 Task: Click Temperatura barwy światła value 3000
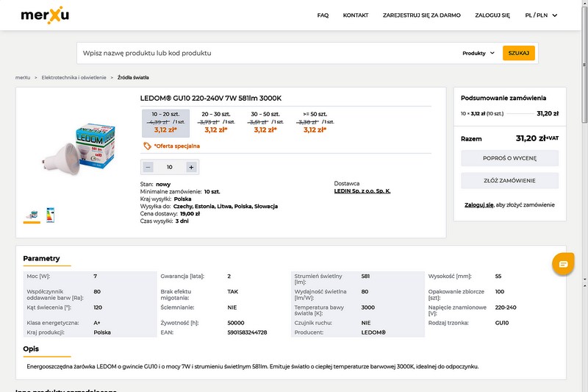click(x=368, y=307)
